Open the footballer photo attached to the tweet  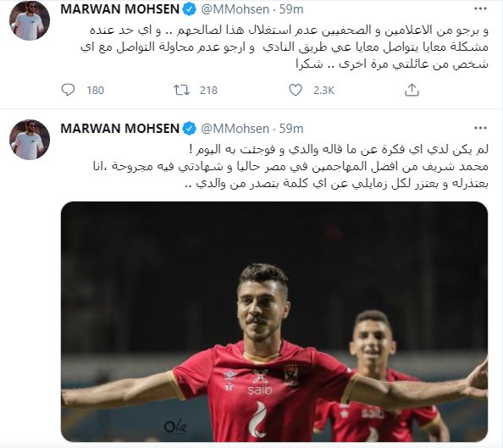[274, 322]
